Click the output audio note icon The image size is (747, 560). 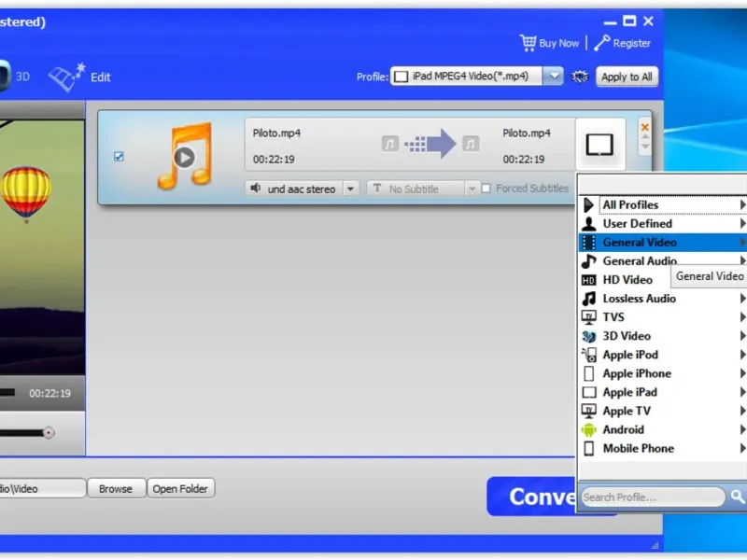[x=471, y=144]
